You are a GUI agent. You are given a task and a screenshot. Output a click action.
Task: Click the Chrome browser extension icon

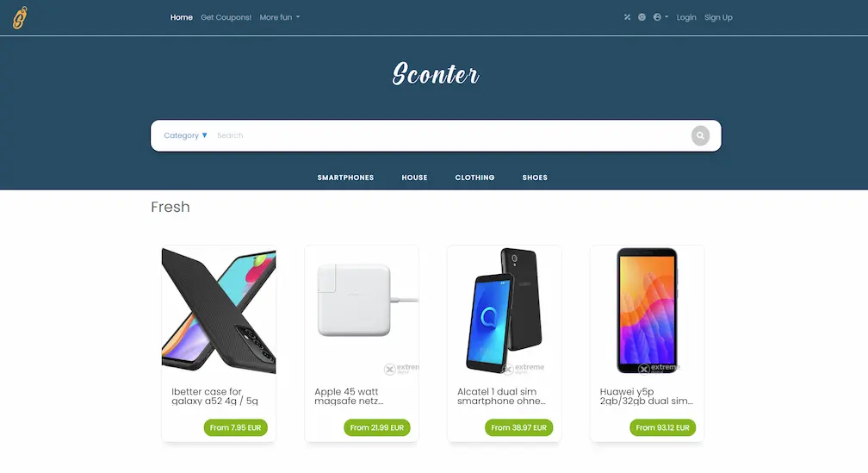coord(642,17)
